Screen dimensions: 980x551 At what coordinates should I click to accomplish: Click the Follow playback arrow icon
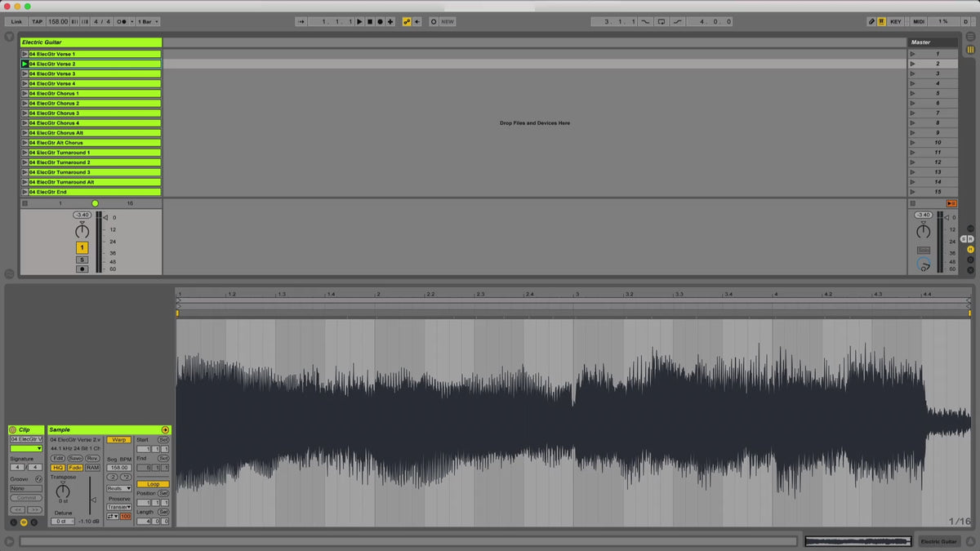pyautogui.click(x=301, y=21)
